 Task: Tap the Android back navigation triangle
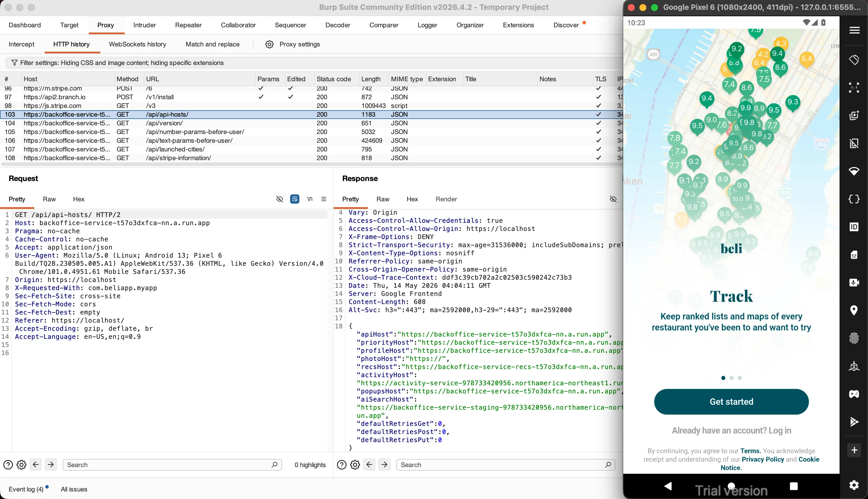(x=668, y=486)
